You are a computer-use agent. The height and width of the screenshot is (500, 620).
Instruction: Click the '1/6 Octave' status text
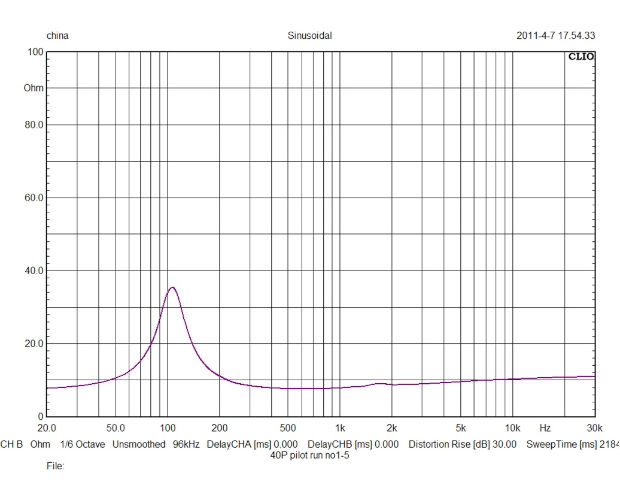coord(83,444)
